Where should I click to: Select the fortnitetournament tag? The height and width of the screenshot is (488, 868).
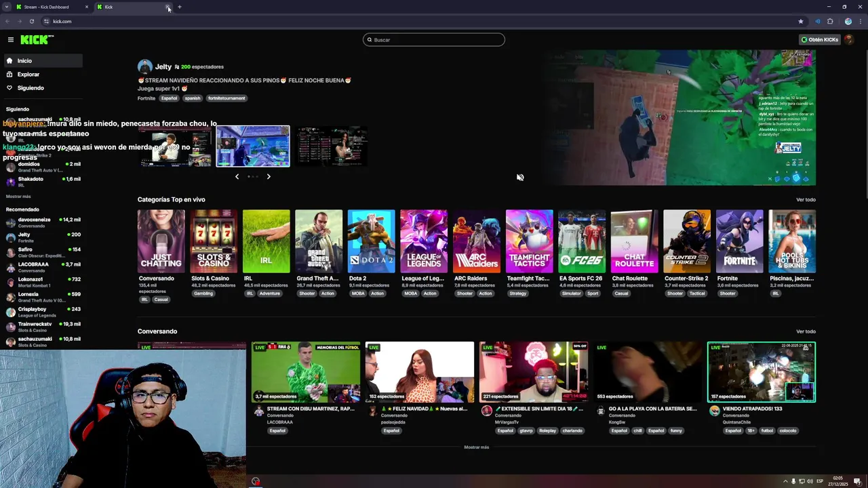pyautogui.click(x=226, y=98)
